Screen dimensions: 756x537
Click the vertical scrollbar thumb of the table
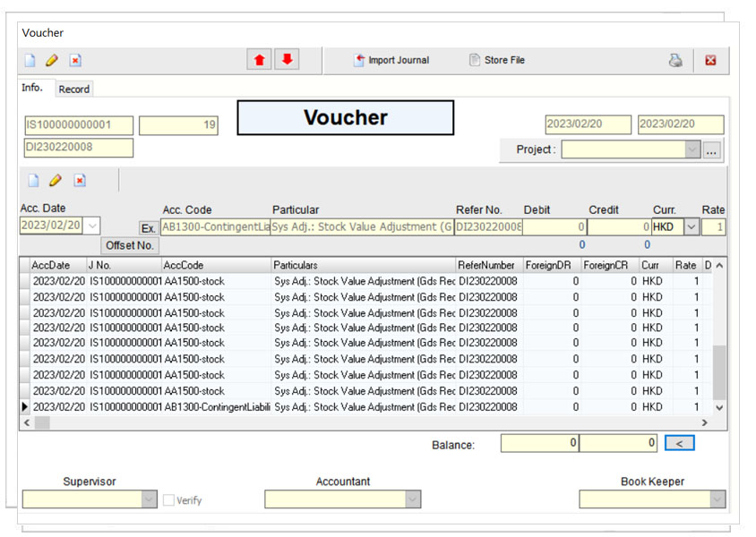tap(719, 371)
